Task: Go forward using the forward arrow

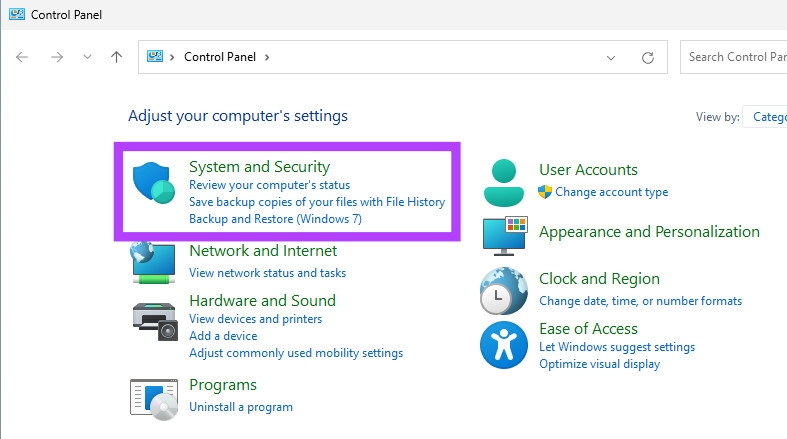Action: [x=57, y=57]
